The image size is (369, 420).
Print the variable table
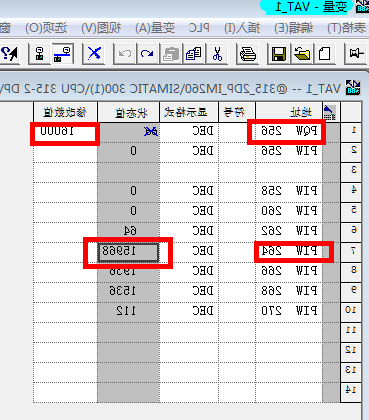pyautogui.click(x=248, y=53)
